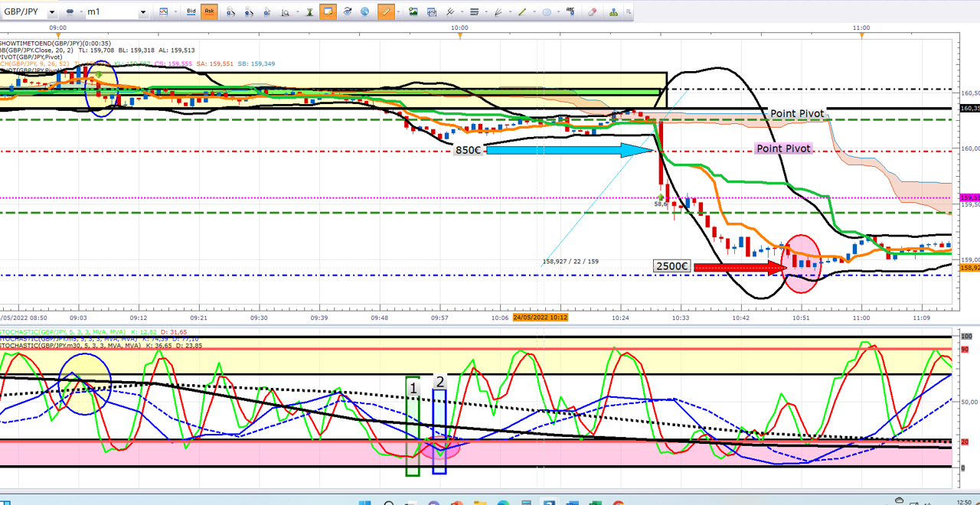Toggle the Ask price display
Screen dimensions: 980x505
(x=210, y=12)
